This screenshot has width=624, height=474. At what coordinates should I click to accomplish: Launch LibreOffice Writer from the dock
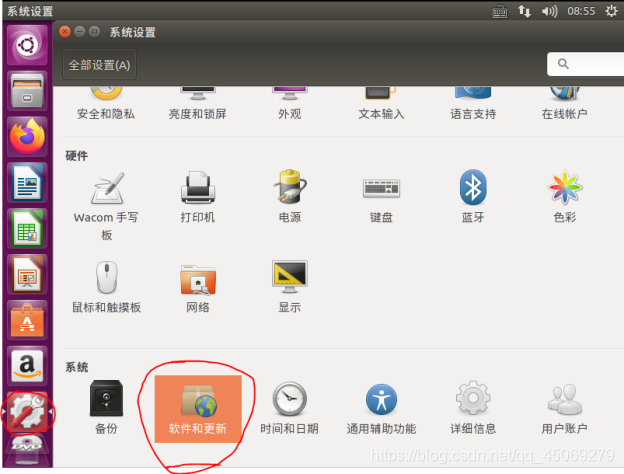tap(27, 183)
